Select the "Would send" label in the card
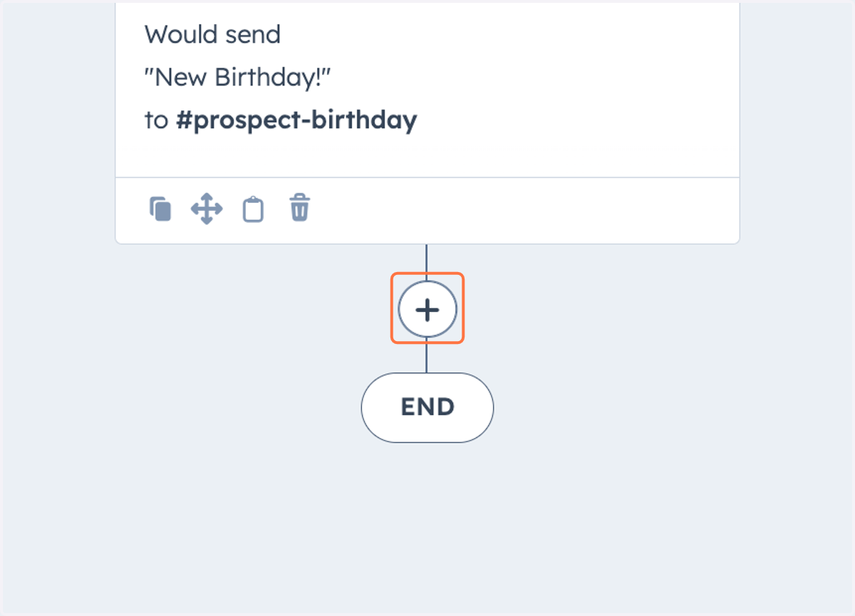 (212, 34)
